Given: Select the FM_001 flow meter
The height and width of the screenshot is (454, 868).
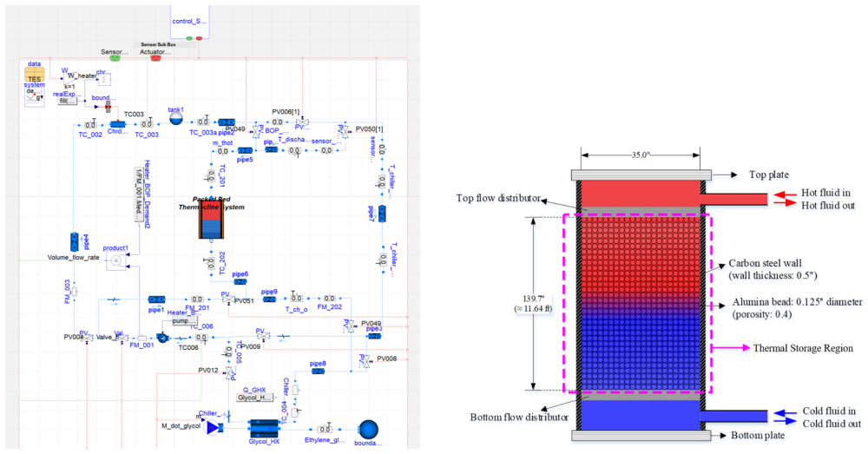Looking at the screenshot, I should click(142, 338).
